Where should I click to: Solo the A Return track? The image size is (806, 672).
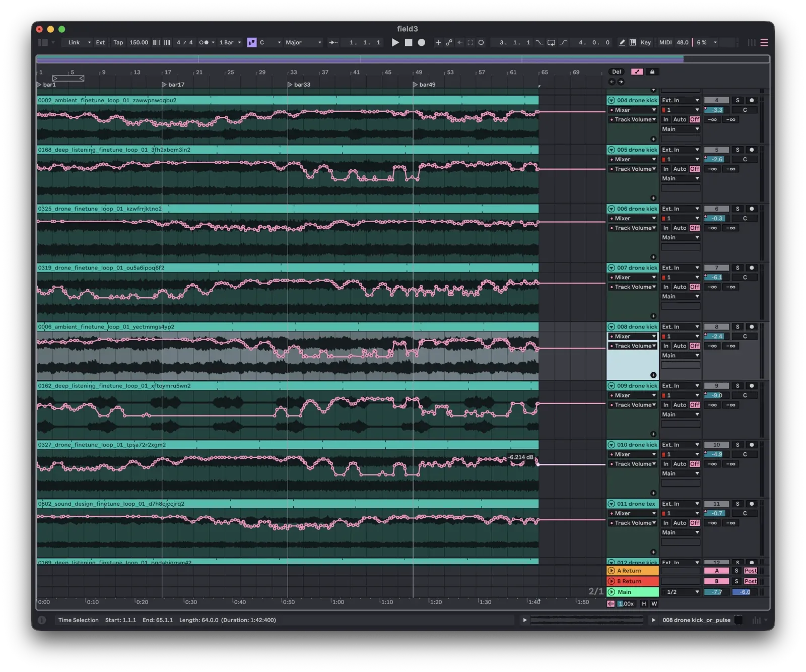(x=736, y=571)
